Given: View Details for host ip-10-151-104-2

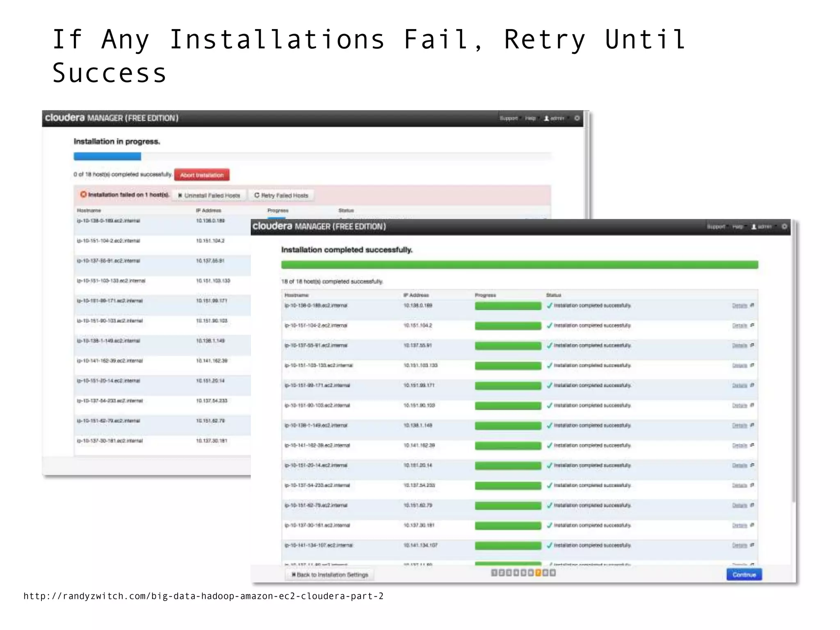Looking at the screenshot, I should 740,326.
